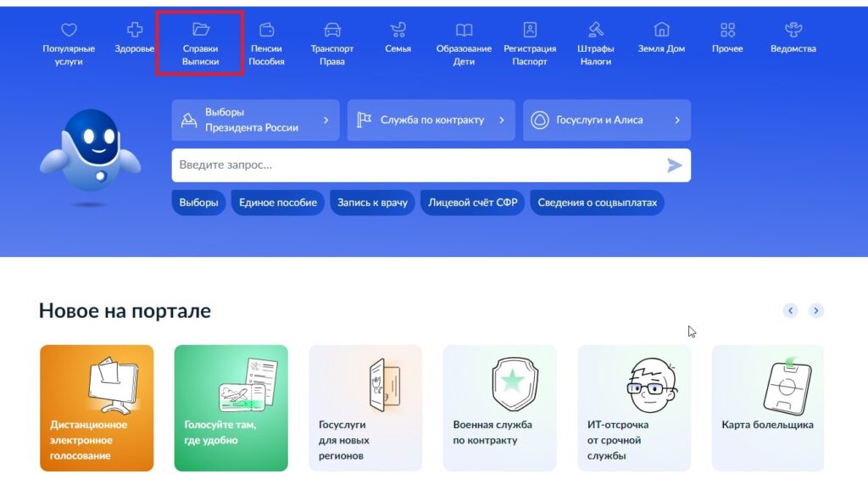868x496 pixels.
Task: Expand the Госуслуги и Алиса banner
Action: click(606, 120)
